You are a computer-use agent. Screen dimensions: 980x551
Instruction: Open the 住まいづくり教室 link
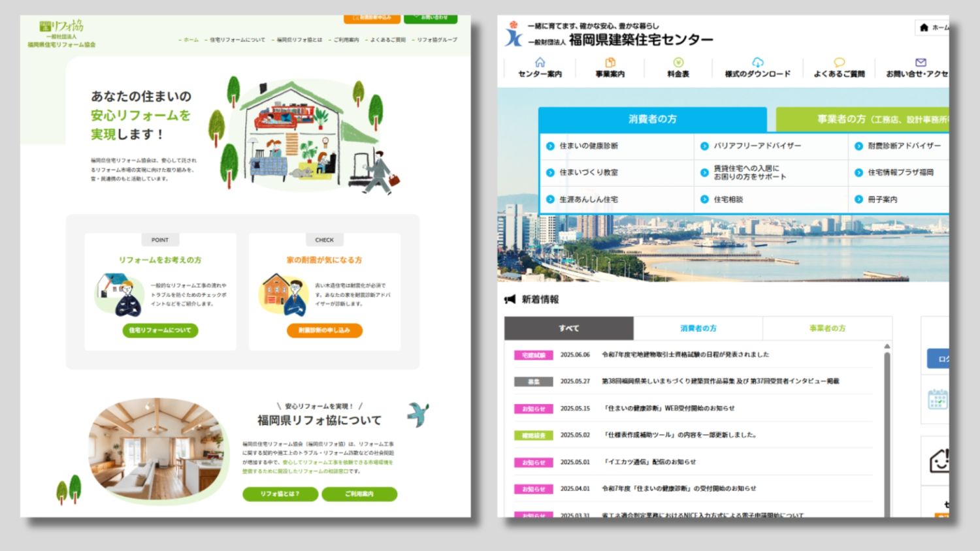click(589, 172)
